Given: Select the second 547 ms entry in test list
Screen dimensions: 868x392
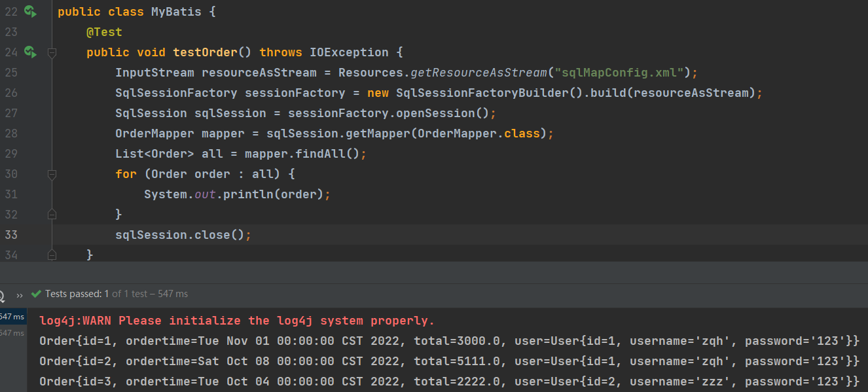Looking at the screenshot, I should point(12,331).
